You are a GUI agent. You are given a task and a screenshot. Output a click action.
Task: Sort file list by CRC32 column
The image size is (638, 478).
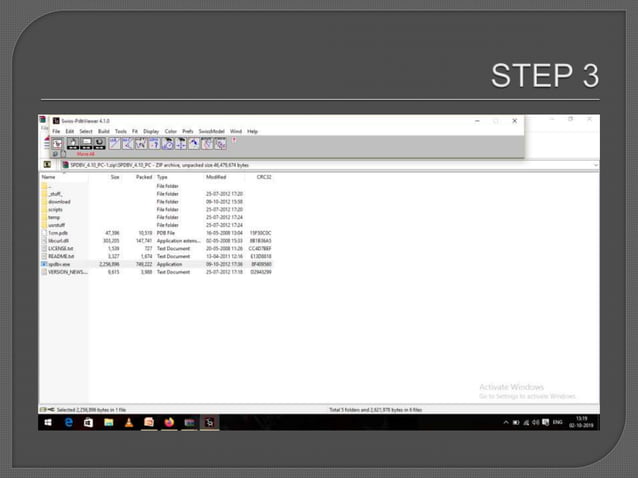coord(264,177)
